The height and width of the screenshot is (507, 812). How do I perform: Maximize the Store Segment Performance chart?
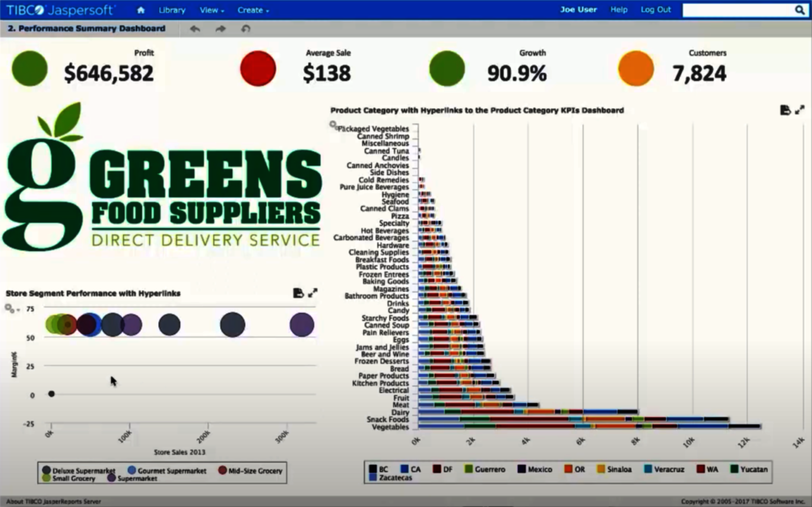(x=313, y=293)
